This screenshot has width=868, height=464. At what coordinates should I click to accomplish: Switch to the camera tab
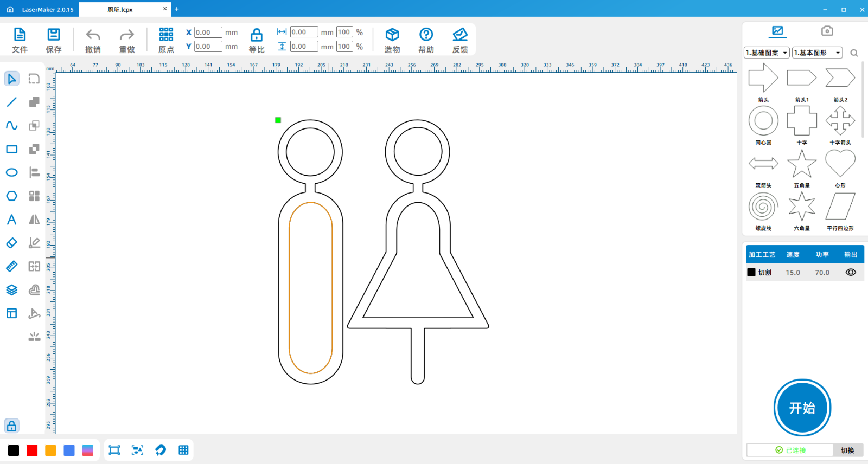[827, 31]
